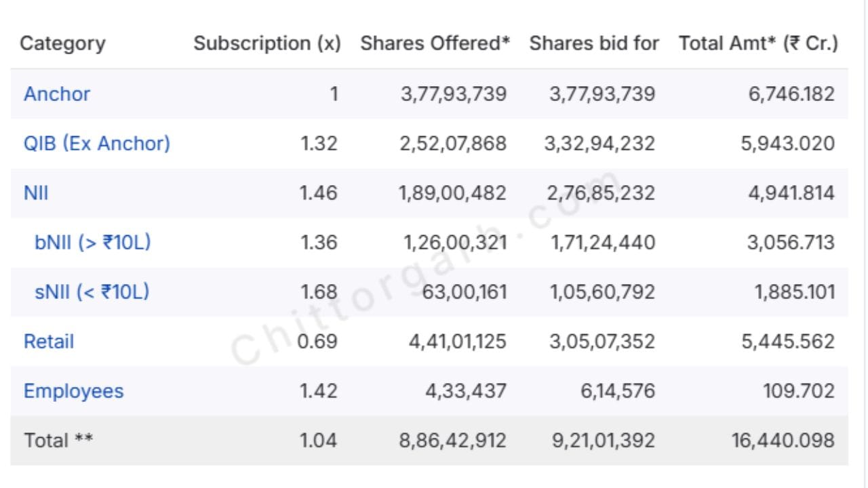This screenshot has height=488, width=868.
Task: Click the Retail subscription value 0.69
Action: point(317,342)
